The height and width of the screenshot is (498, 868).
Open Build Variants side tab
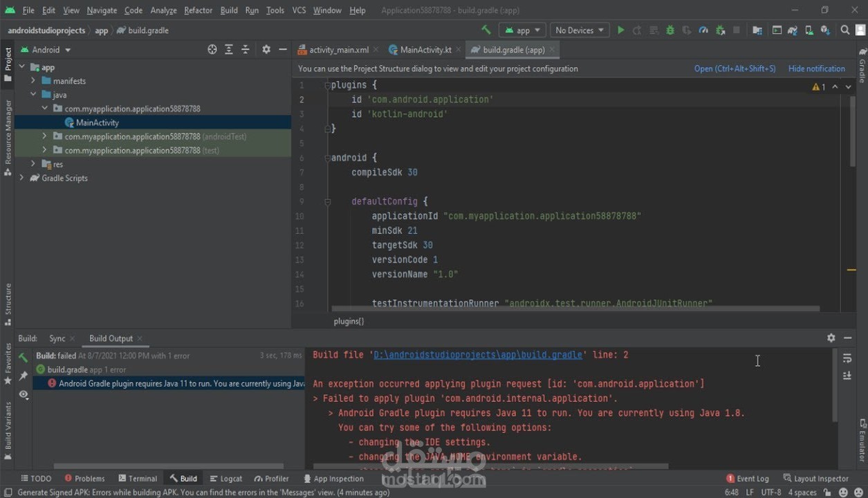click(8, 431)
